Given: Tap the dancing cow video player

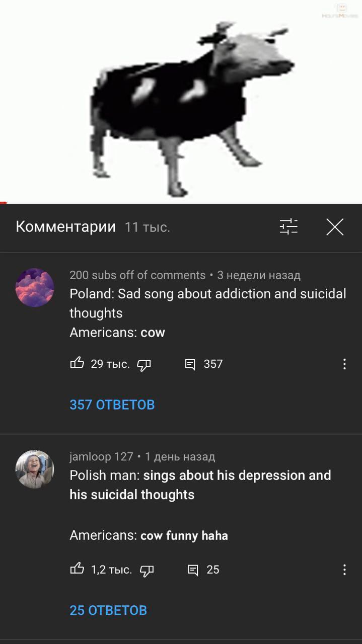Looking at the screenshot, I should pos(181,102).
